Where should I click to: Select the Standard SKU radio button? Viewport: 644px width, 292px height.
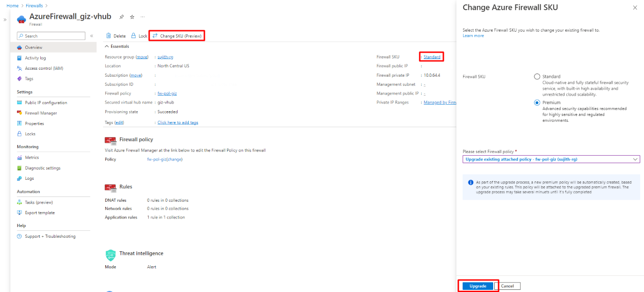click(537, 77)
